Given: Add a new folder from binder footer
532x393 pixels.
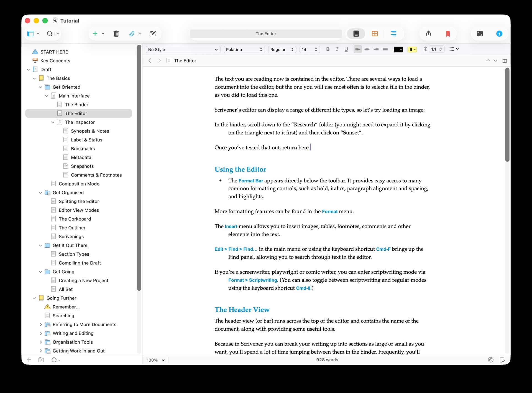Looking at the screenshot, I should coord(41,360).
